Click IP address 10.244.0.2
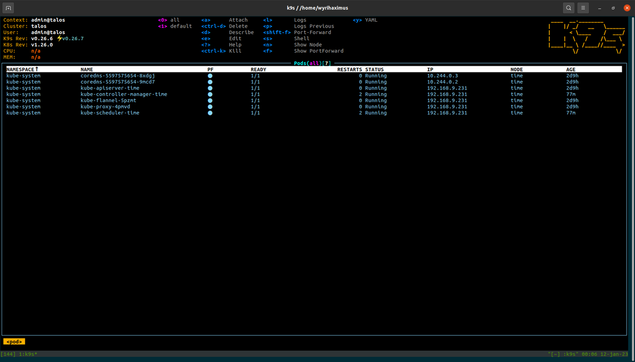This screenshot has height=362, width=635. click(443, 82)
